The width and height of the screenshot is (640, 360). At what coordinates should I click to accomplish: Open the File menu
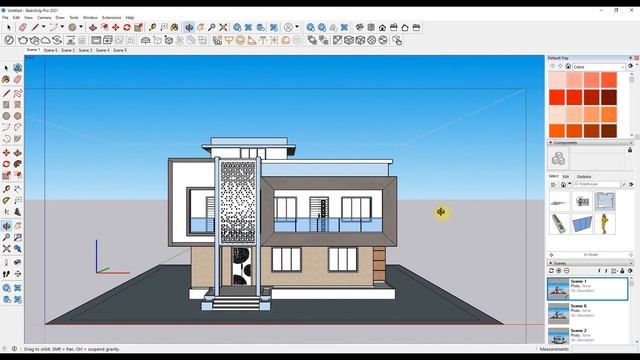[x=5, y=18]
